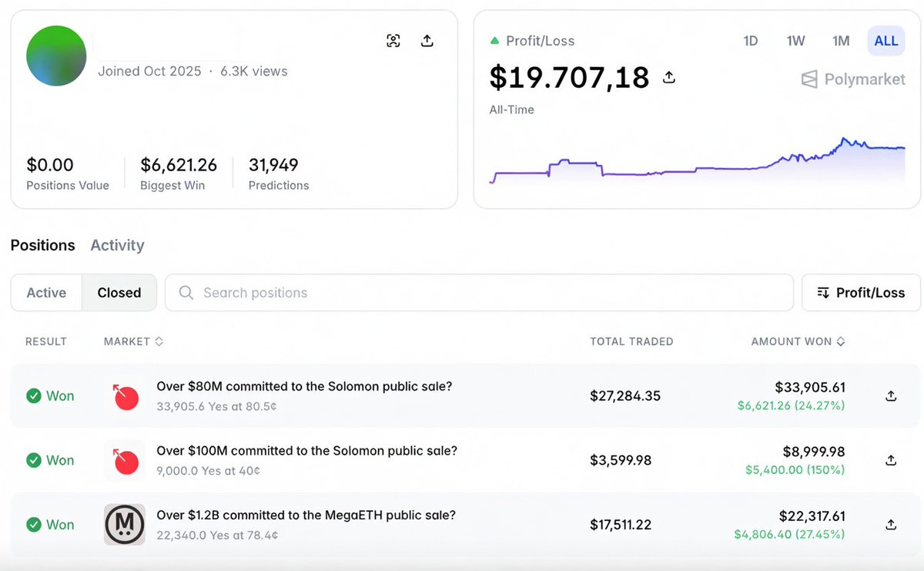Switch to the Positions tab
Screen dimensions: 924x571
tap(43, 245)
